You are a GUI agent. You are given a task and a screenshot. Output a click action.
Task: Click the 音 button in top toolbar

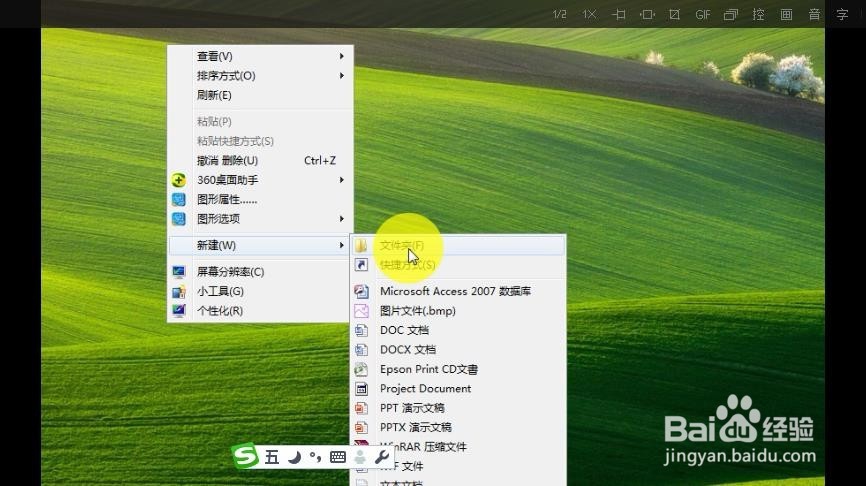coord(815,14)
